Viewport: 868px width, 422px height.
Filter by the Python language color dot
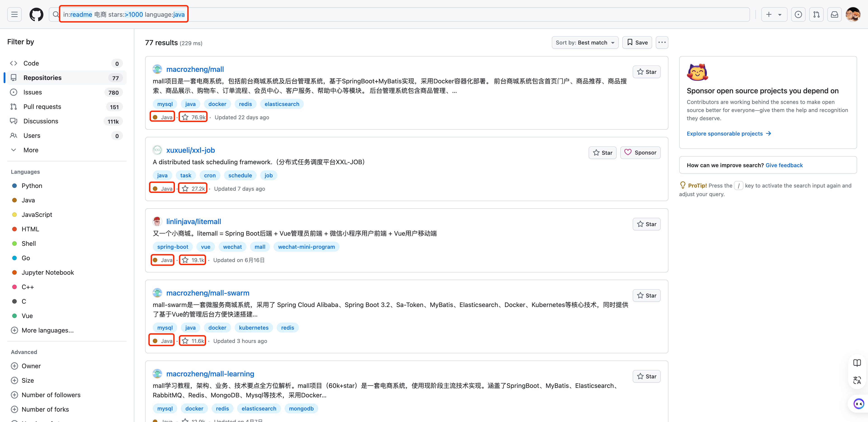click(x=14, y=185)
